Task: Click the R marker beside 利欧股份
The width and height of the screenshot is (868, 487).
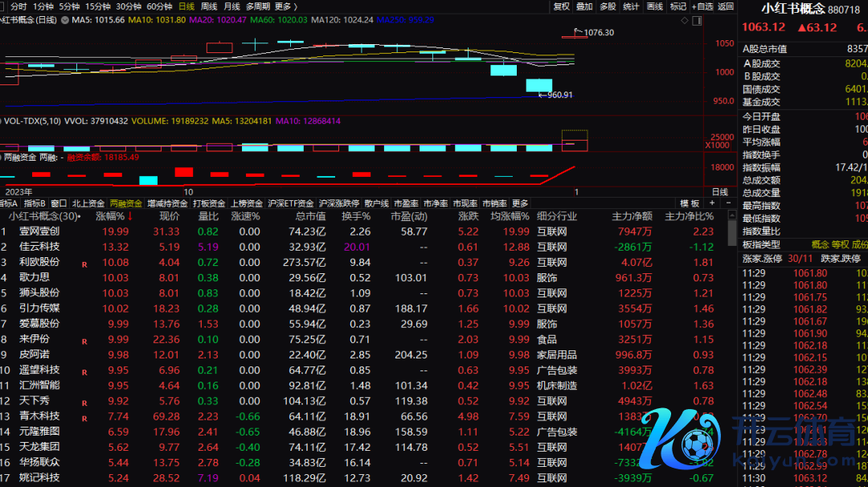Action: 84,263
